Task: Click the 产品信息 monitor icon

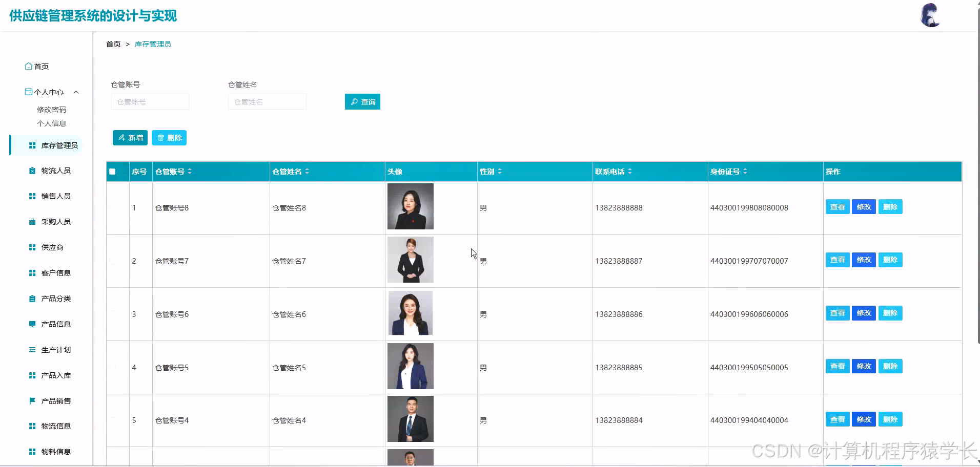Action: 32,324
